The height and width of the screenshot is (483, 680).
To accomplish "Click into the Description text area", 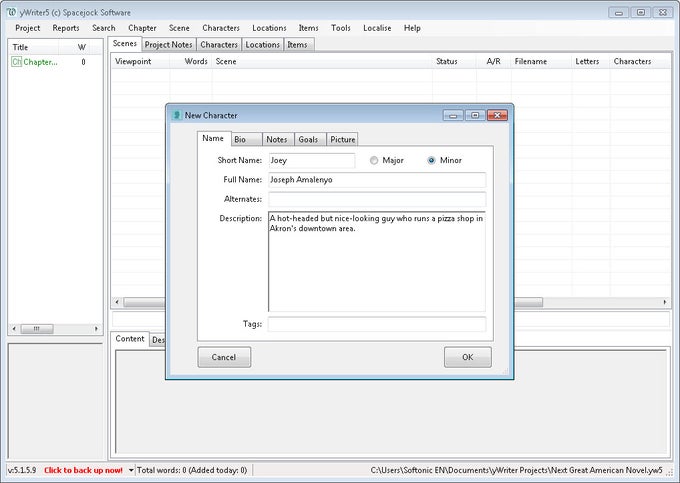I will 377,261.
